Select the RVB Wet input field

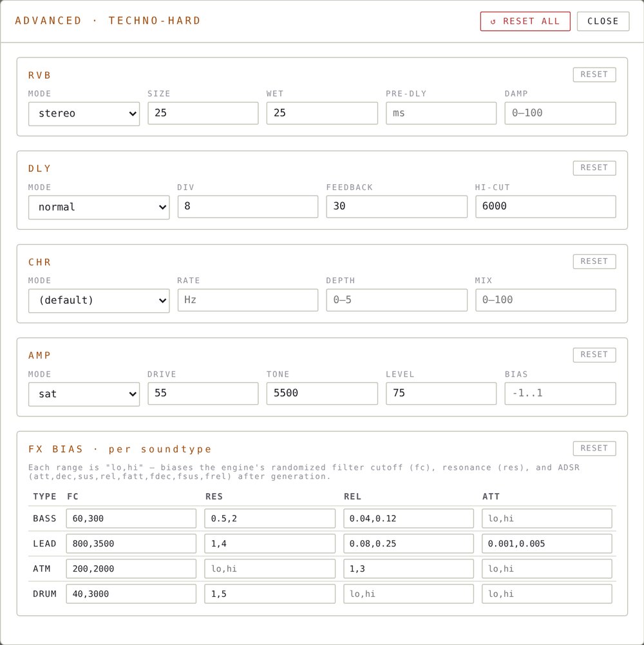click(x=322, y=113)
